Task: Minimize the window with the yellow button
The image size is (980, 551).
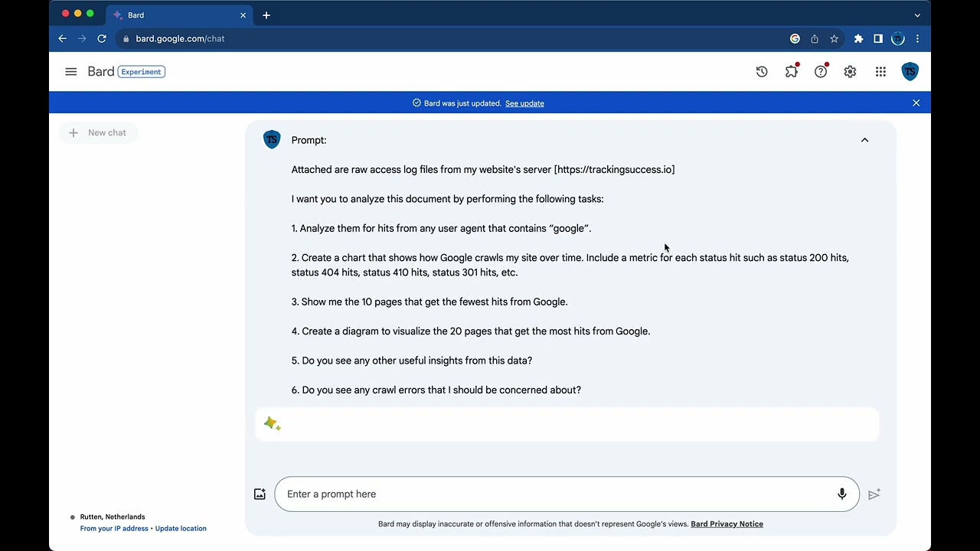Action: (77, 14)
